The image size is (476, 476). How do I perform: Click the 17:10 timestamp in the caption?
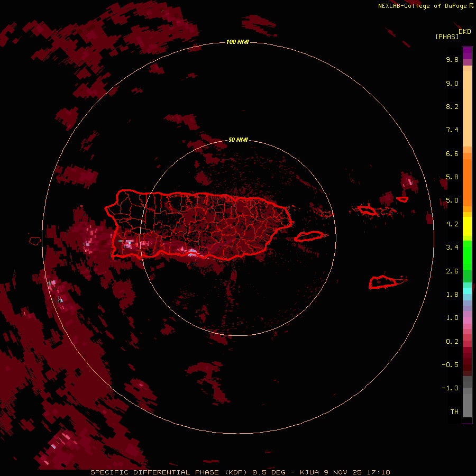click(378, 472)
